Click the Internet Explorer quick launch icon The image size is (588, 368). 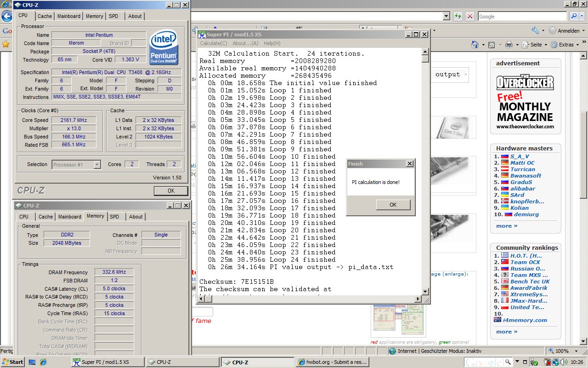pyautogui.click(x=43, y=362)
